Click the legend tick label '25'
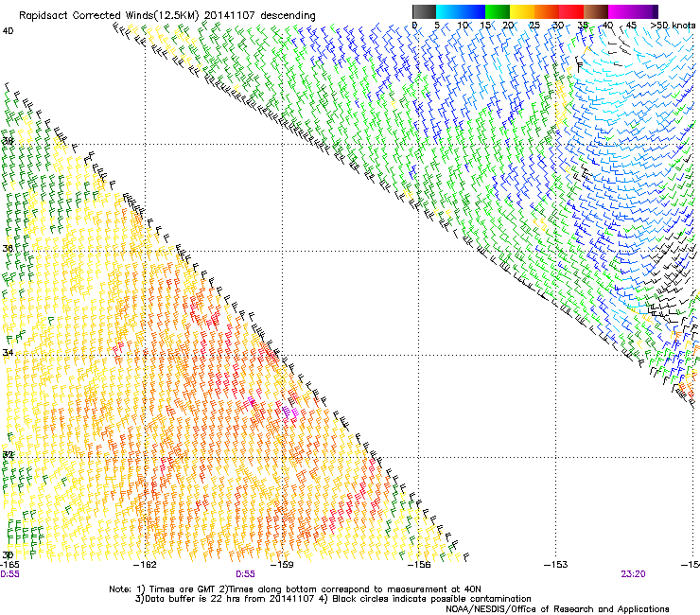This screenshot has width=700, height=615. pyautogui.click(x=534, y=26)
